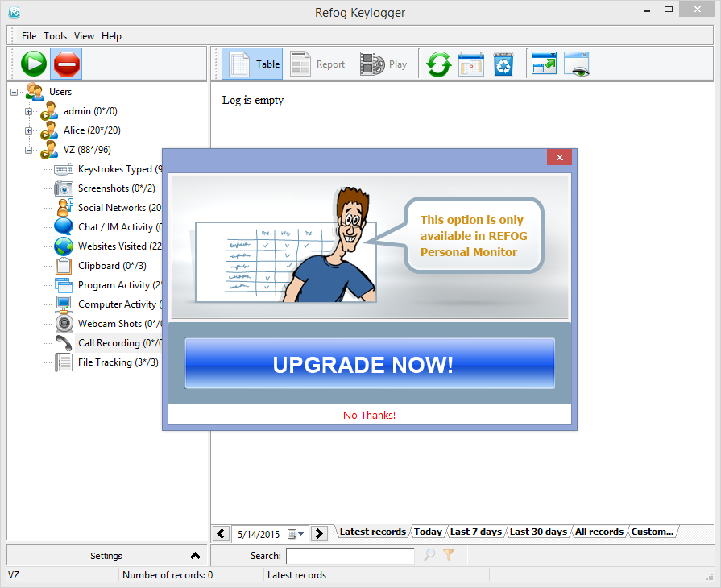Select File Tracking (3*/3) row
The width and height of the screenshot is (721, 588).
(118, 362)
